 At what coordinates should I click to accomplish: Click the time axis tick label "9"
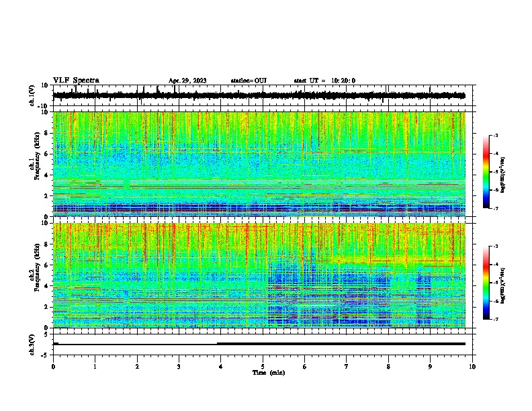click(x=430, y=367)
